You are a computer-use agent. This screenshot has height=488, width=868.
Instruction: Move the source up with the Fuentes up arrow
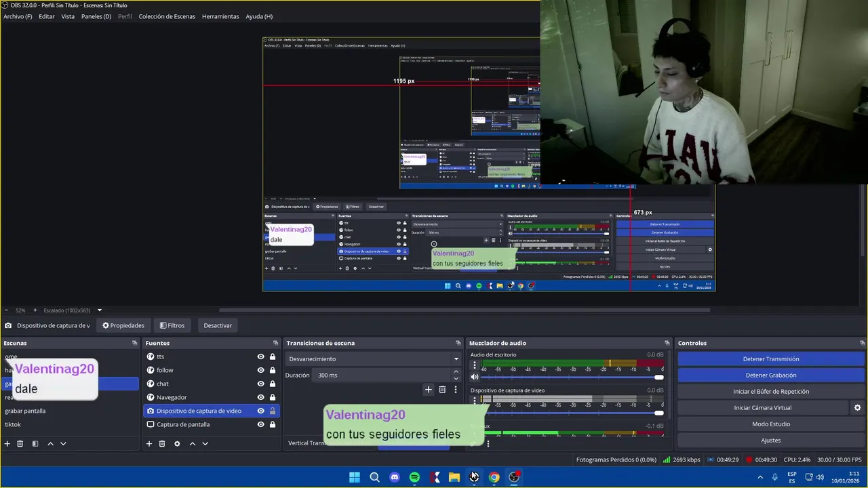click(x=193, y=444)
